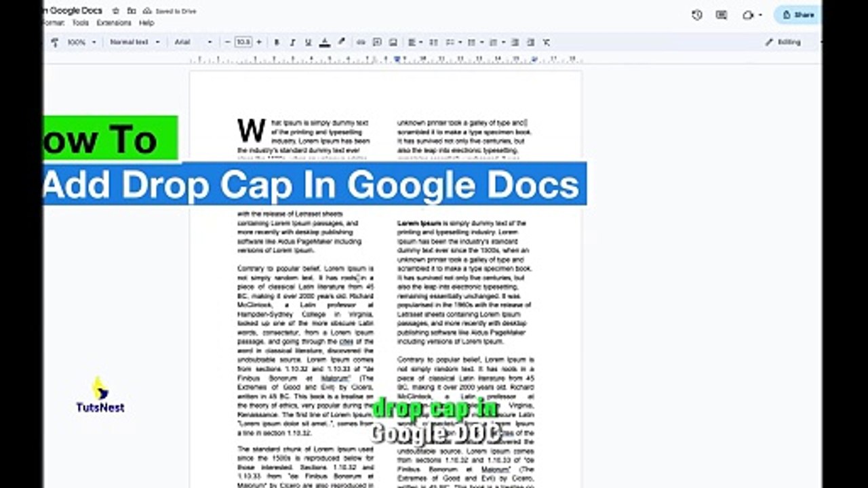The height and width of the screenshot is (488, 868).
Task: Click the font size input field
Action: point(243,42)
